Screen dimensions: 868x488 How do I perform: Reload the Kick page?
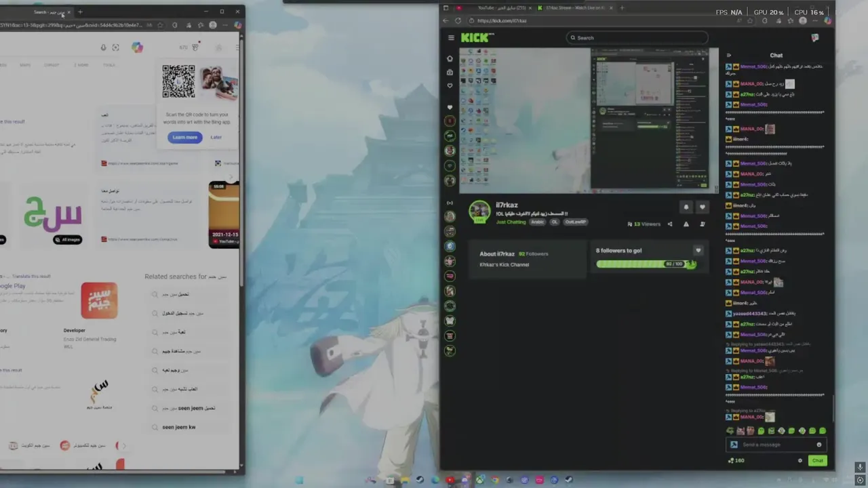458,20
